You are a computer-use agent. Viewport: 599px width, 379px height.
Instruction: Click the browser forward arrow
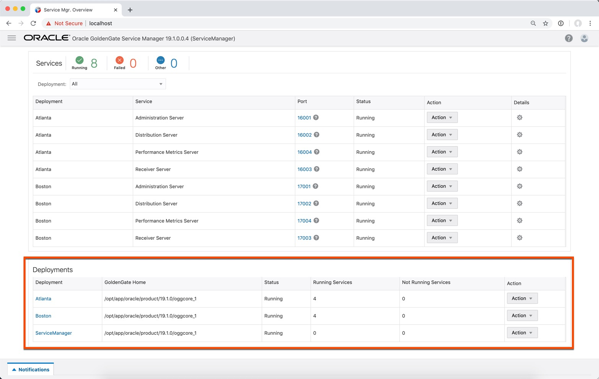tap(21, 23)
